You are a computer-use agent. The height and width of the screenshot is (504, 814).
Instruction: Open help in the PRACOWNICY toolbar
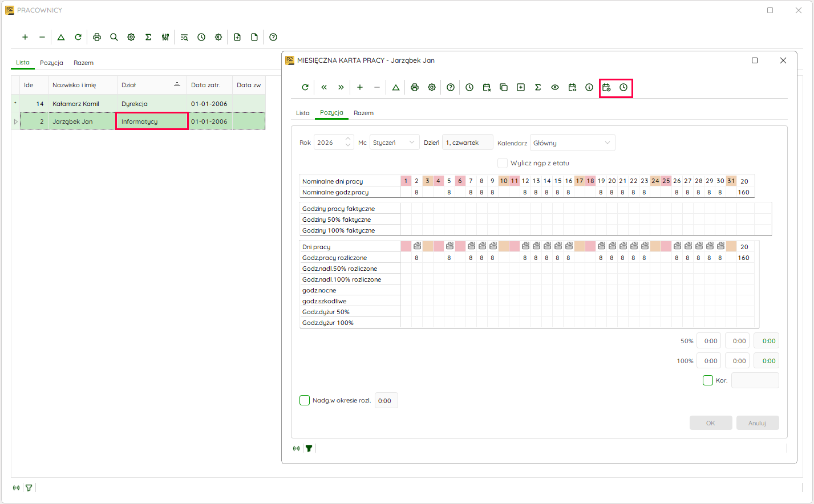coord(273,37)
